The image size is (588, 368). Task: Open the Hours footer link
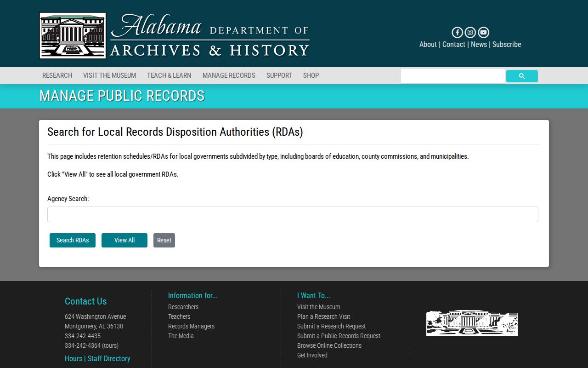click(73, 358)
